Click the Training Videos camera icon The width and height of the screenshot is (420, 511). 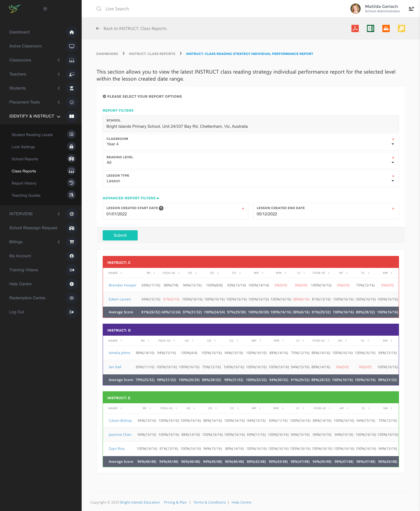pos(72,270)
